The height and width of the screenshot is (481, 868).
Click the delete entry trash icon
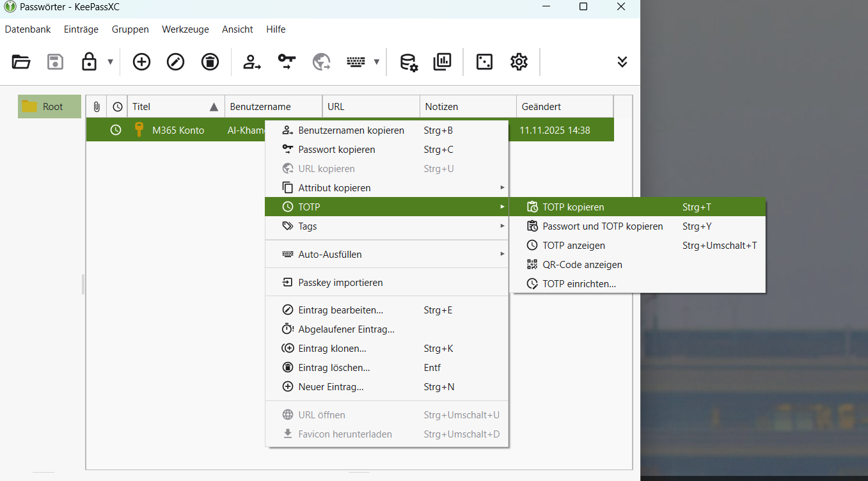point(210,62)
